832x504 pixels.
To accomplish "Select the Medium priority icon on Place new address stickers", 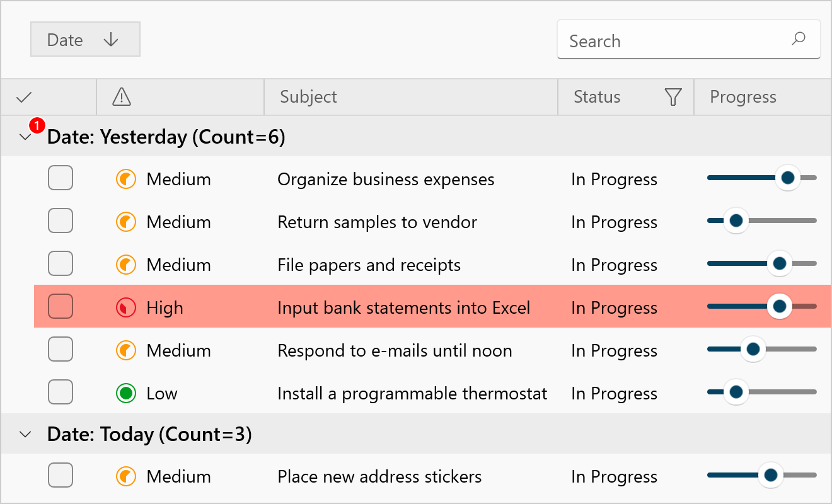I will coord(125,476).
